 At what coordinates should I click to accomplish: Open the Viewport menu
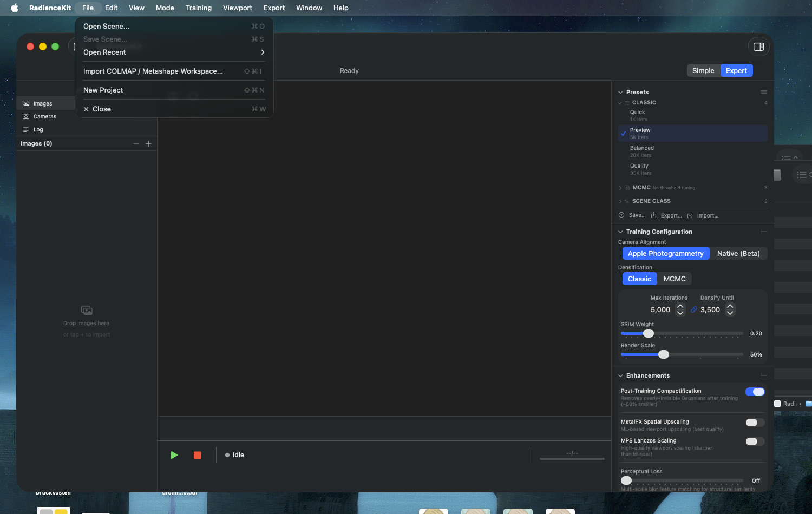[x=238, y=8]
